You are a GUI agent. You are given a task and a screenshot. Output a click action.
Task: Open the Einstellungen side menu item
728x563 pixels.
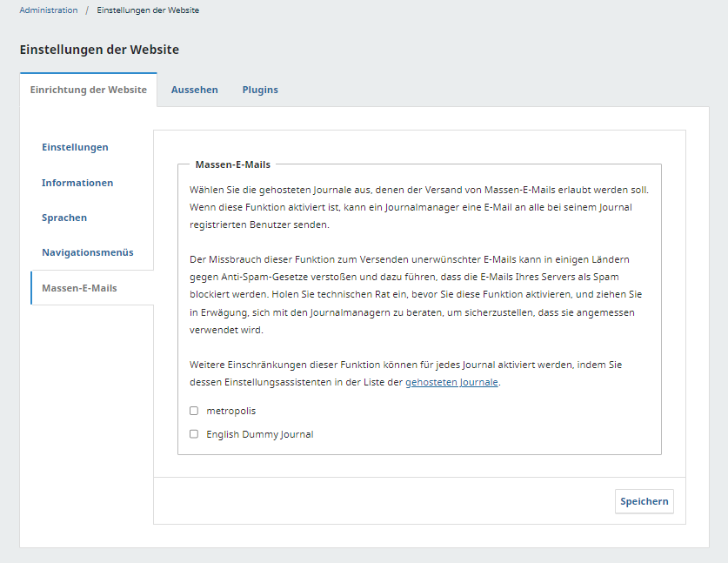click(75, 147)
